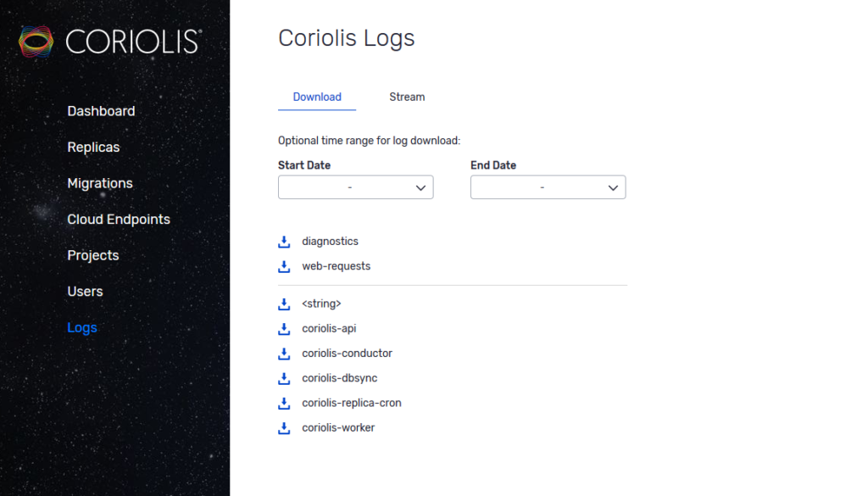Open the Cloud Endpoints page
The width and height of the screenshot is (868, 496).
click(118, 219)
